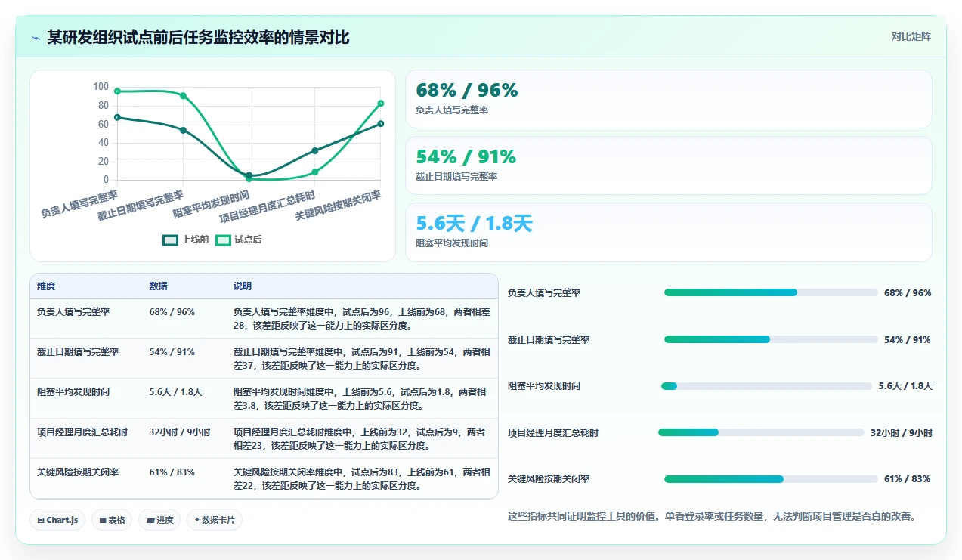Click the 项目经理月度汇总耗时 progress bar

click(761, 432)
